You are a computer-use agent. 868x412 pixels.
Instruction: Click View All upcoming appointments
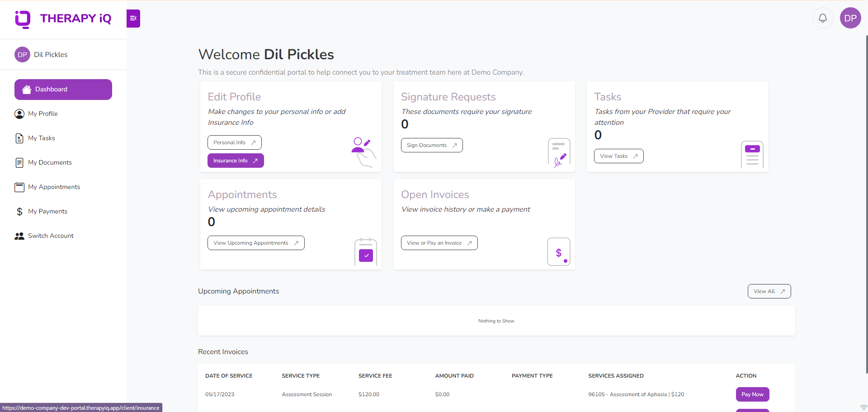pos(769,291)
